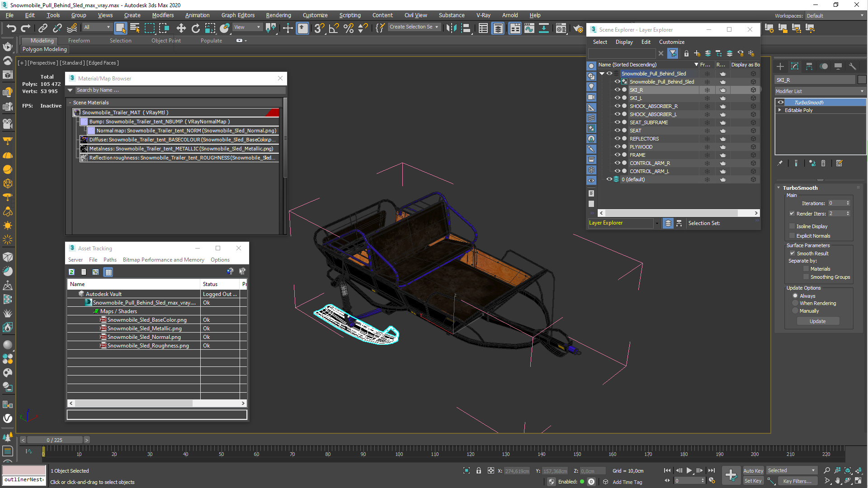Open the selection filter All dropdown
This screenshot has height=488, width=868.
tap(97, 28)
